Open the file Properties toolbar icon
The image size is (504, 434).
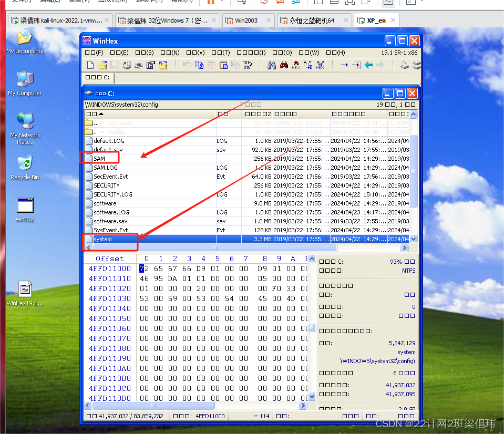(x=151, y=65)
